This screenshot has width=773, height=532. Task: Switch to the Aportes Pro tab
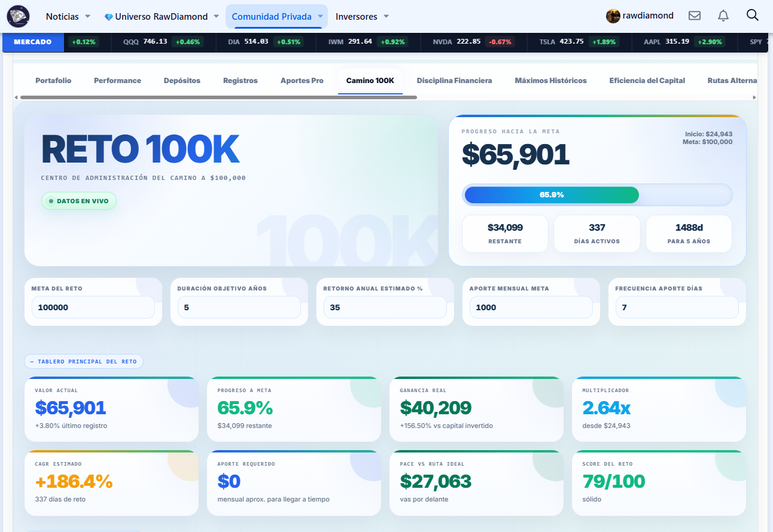pos(302,81)
